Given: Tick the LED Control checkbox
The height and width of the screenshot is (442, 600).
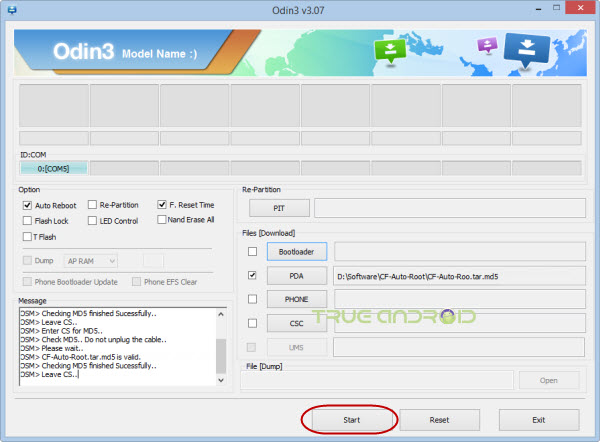Looking at the screenshot, I should pyautogui.click(x=92, y=221).
